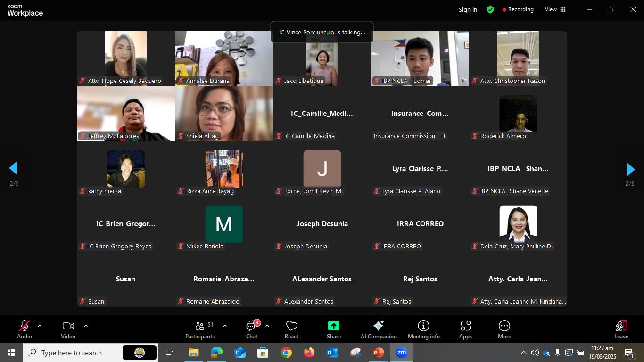Click the Windows taskbar search box
This screenshot has height=362, width=644.
point(91,353)
